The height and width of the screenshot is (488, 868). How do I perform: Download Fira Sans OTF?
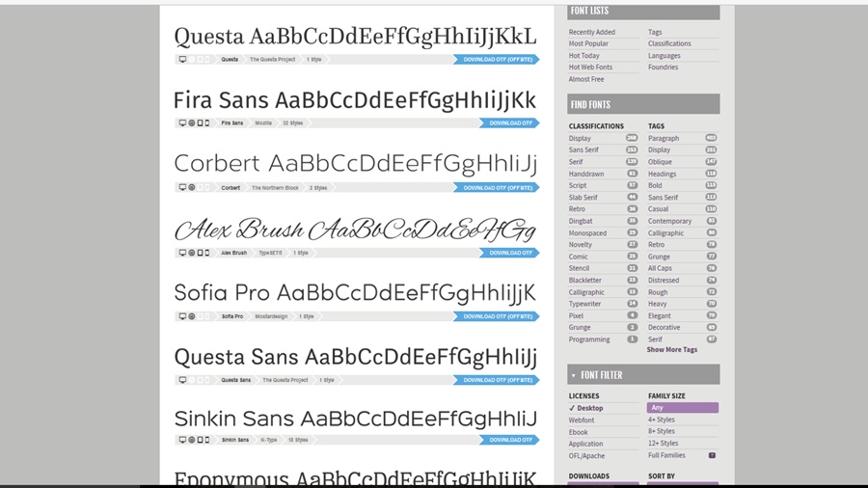pyautogui.click(x=509, y=122)
